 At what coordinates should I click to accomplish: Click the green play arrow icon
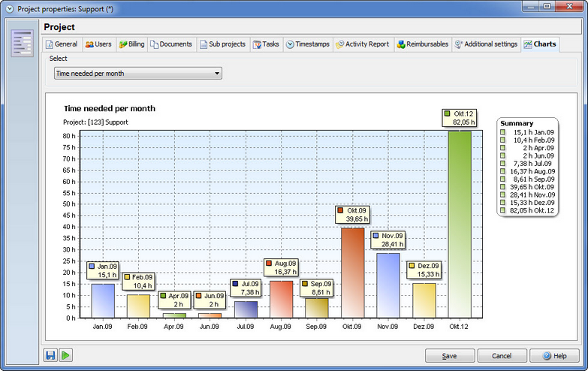point(66,355)
